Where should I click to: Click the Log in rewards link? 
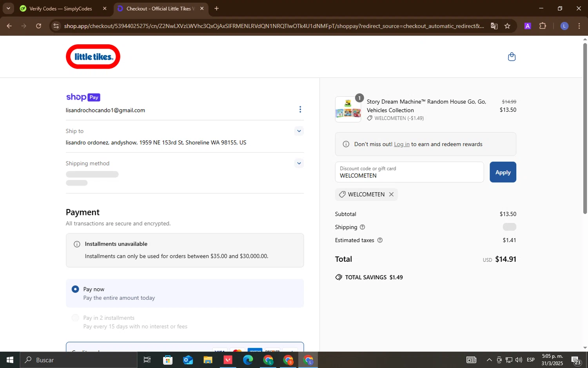tap(402, 144)
